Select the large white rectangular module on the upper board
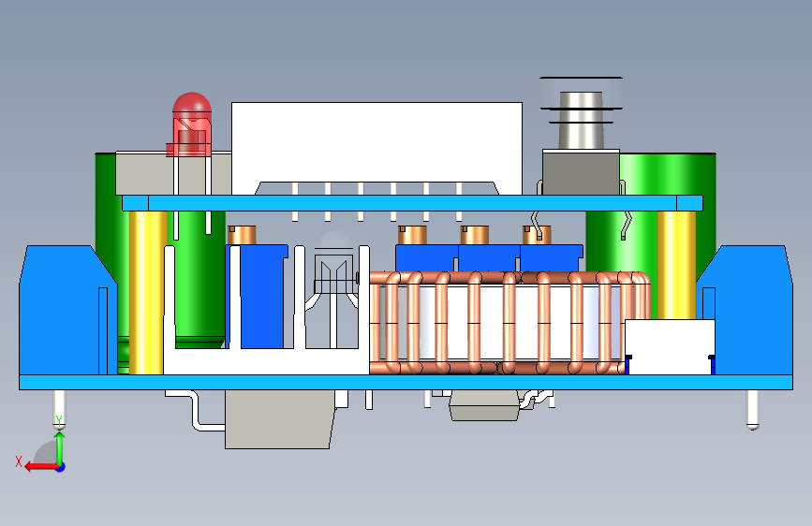 click(376, 148)
